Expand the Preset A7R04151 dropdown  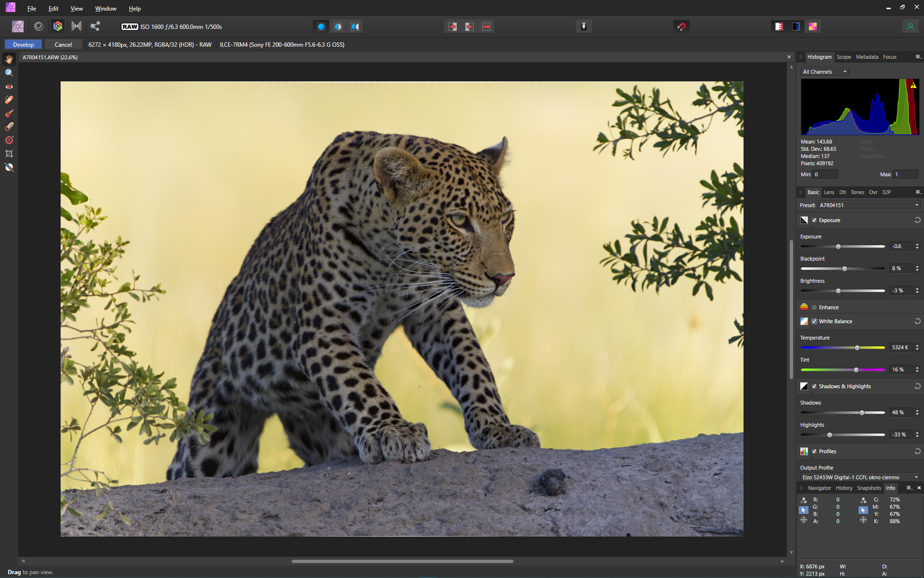[x=869, y=205]
